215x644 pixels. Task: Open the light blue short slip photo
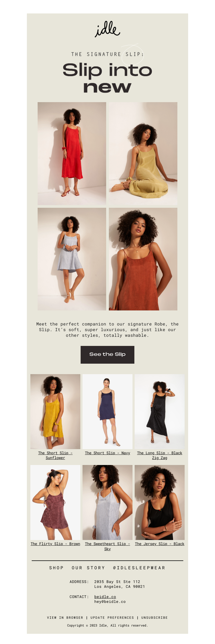(x=72, y=259)
